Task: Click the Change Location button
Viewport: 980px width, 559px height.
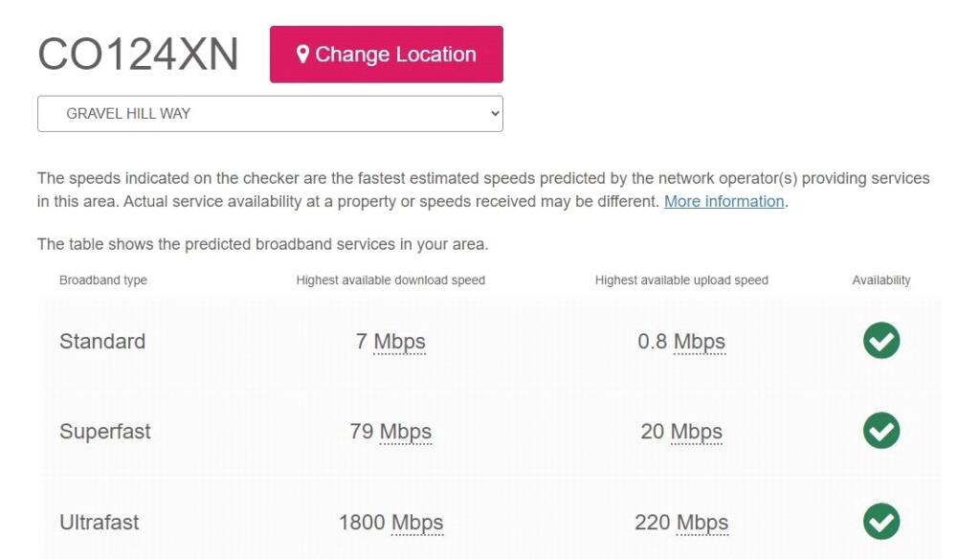Action: coord(387,55)
